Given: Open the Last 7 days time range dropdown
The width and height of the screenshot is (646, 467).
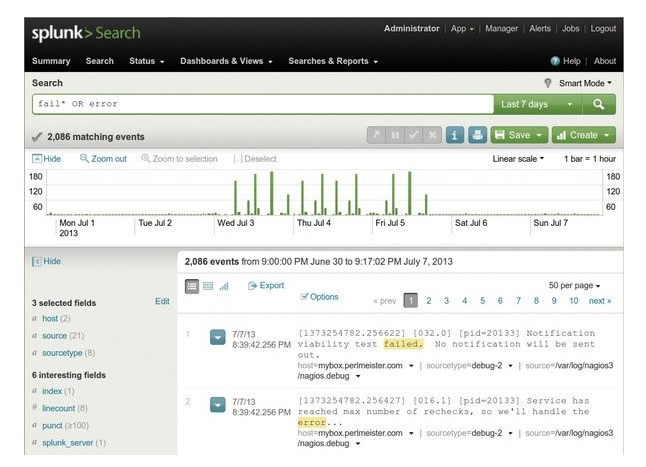Looking at the screenshot, I should 537,104.
